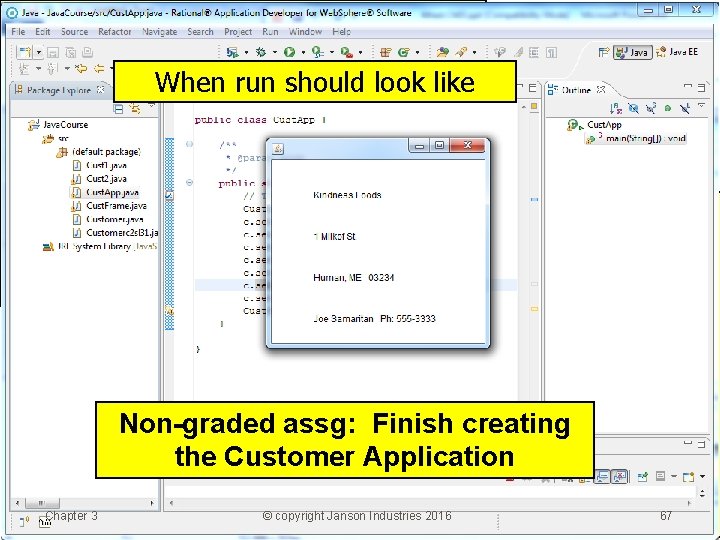The width and height of the screenshot is (720, 540).
Task: Toggle Hide Static Members in Outline toolbar
Action: 651,108
